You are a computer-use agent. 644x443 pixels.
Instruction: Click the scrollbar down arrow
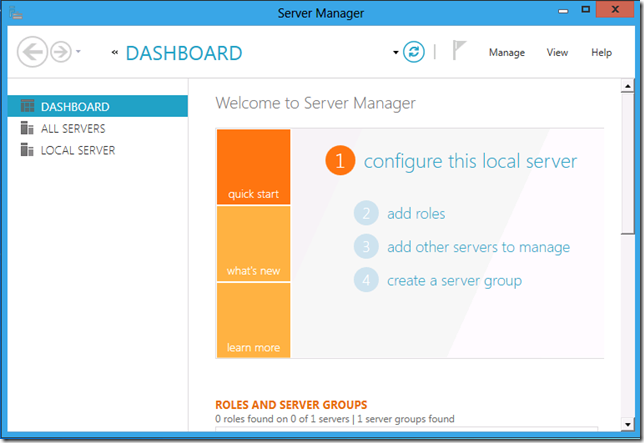coord(628,425)
